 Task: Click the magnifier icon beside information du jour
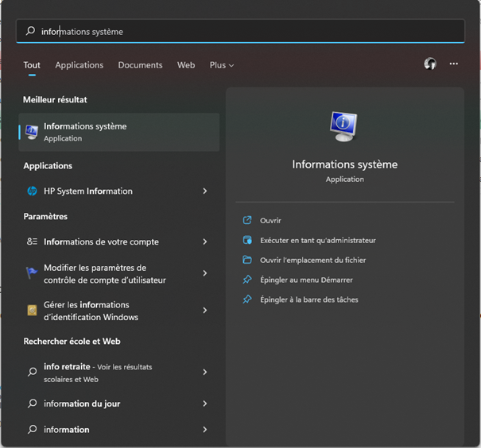point(33,404)
